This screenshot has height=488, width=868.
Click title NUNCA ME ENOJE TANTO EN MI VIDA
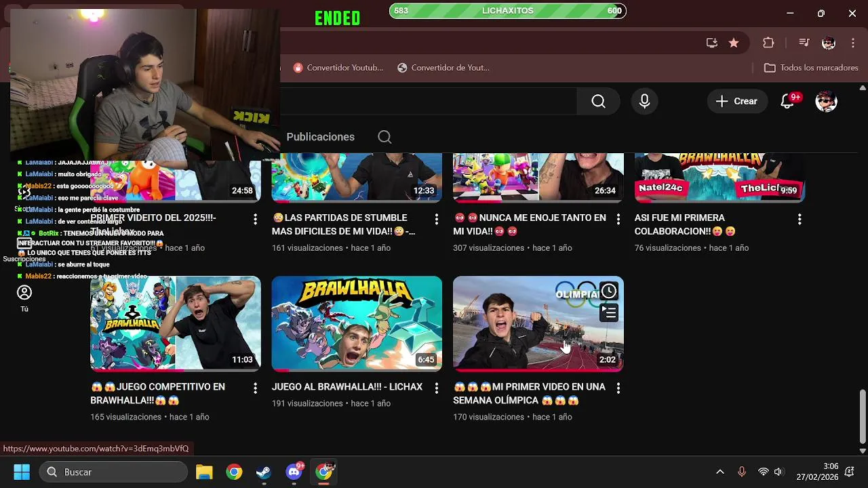coord(530,224)
